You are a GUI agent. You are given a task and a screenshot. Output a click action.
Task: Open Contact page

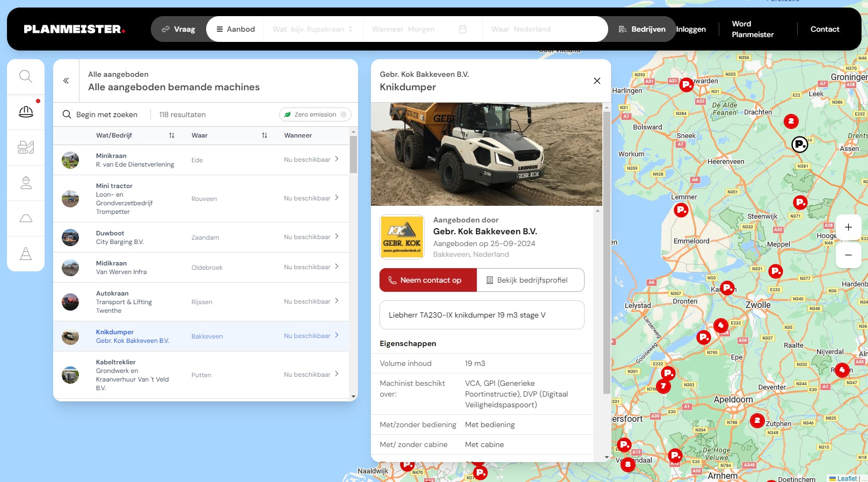(x=825, y=29)
